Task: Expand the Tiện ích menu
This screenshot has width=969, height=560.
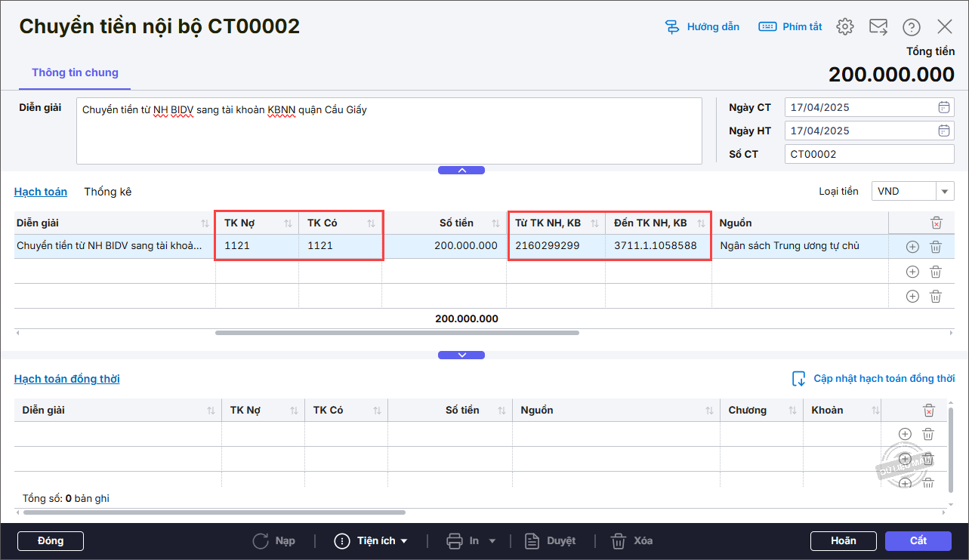Action: point(372,541)
